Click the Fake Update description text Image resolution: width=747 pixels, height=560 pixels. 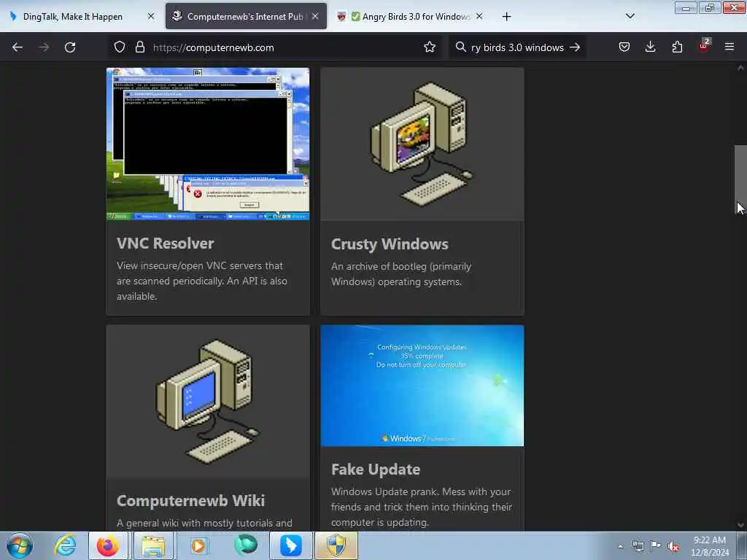tap(422, 507)
